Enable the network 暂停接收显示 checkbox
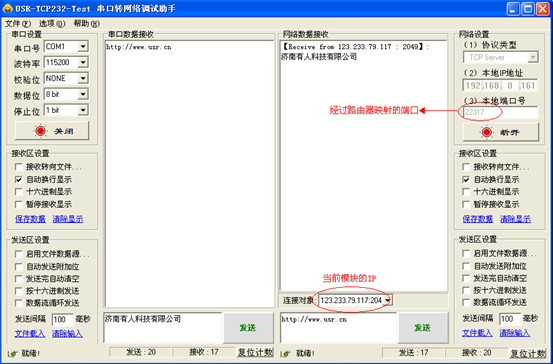Screen dimensions: 553x364 (466, 204)
